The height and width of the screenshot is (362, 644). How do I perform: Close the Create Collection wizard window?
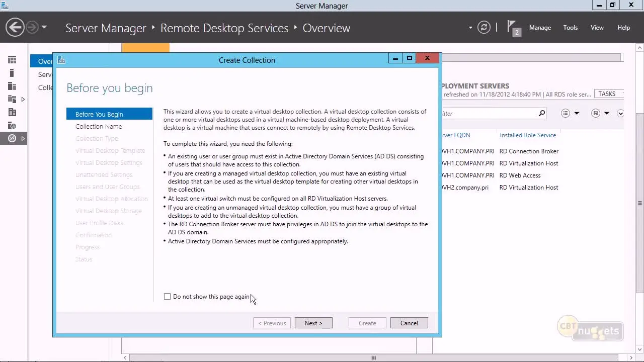click(x=427, y=58)
